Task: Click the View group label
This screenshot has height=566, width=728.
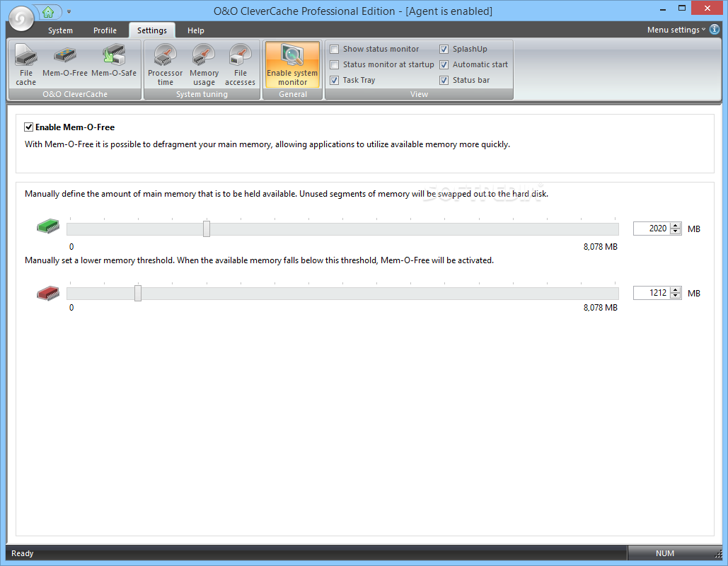Action: pos(419,94)
